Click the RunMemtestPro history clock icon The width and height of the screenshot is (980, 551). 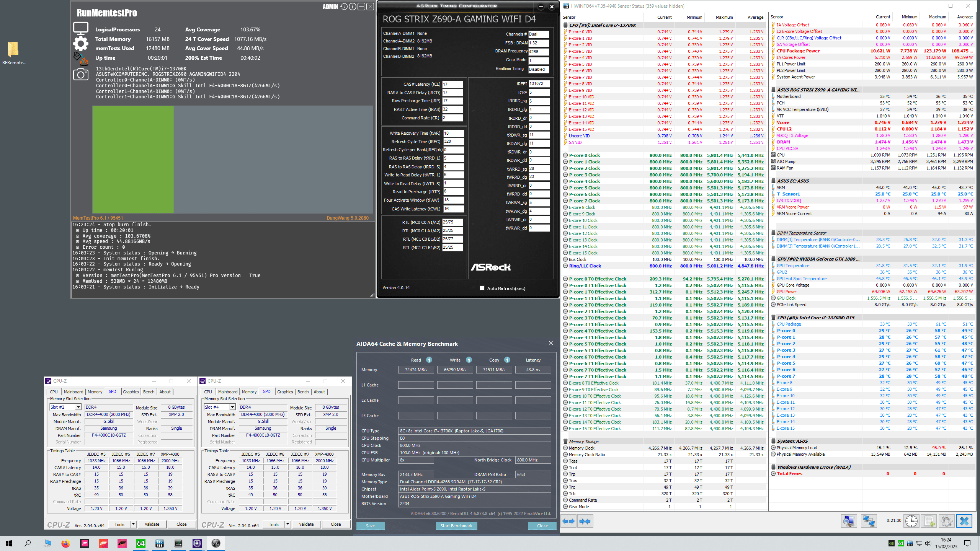point(344,7)
